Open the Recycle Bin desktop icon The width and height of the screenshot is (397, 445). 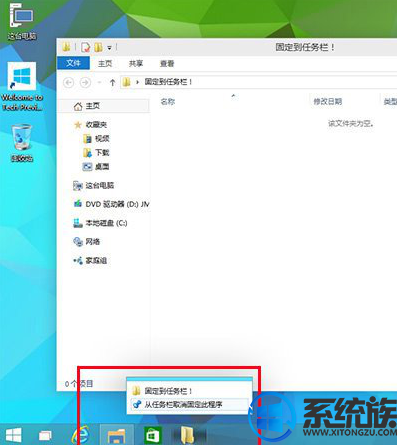coord(22,143)
